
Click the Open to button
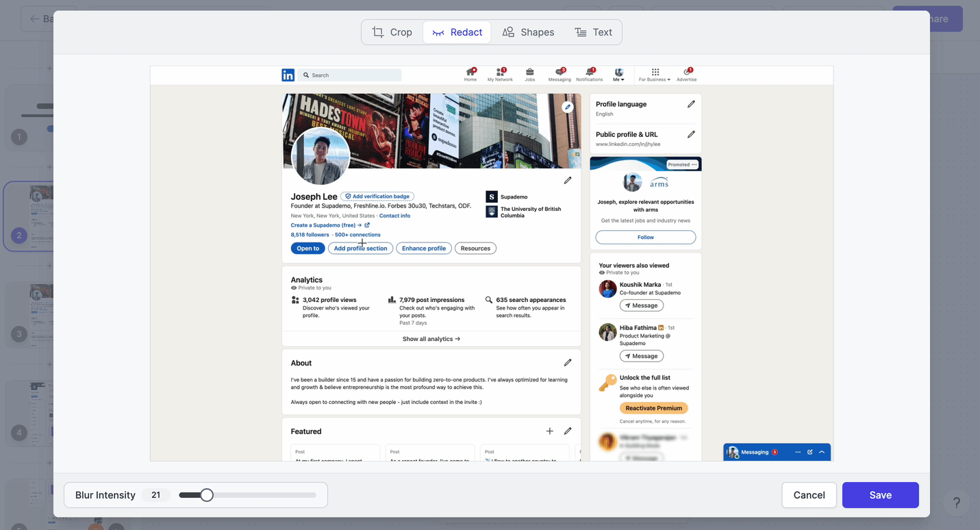tap(308, 249)
